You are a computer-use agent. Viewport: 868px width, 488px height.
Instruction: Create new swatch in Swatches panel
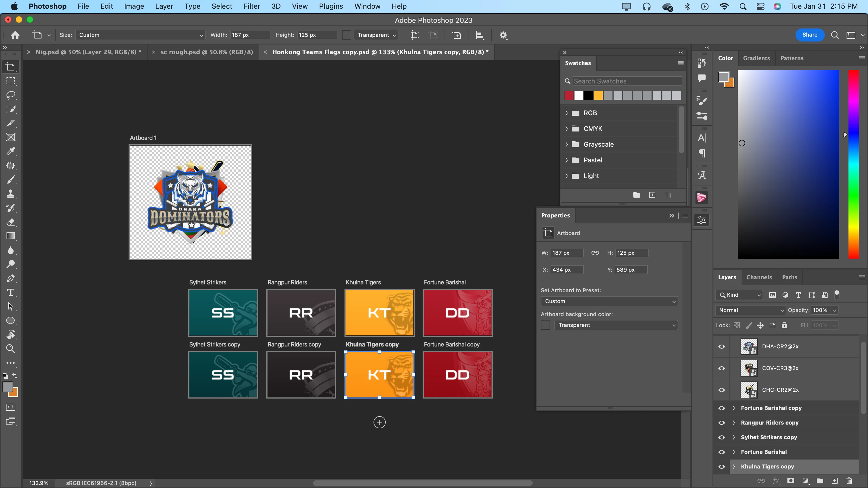click(x=652, y=195)
